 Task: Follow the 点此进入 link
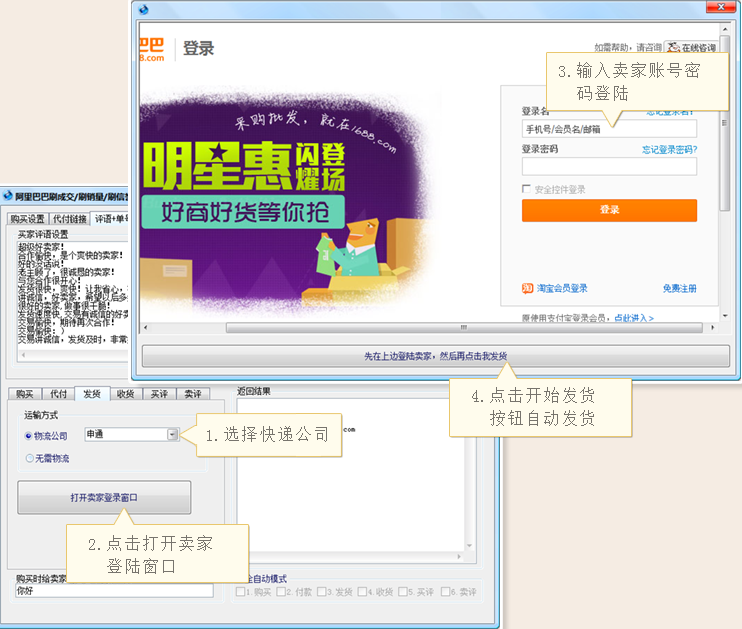[634, 318]
